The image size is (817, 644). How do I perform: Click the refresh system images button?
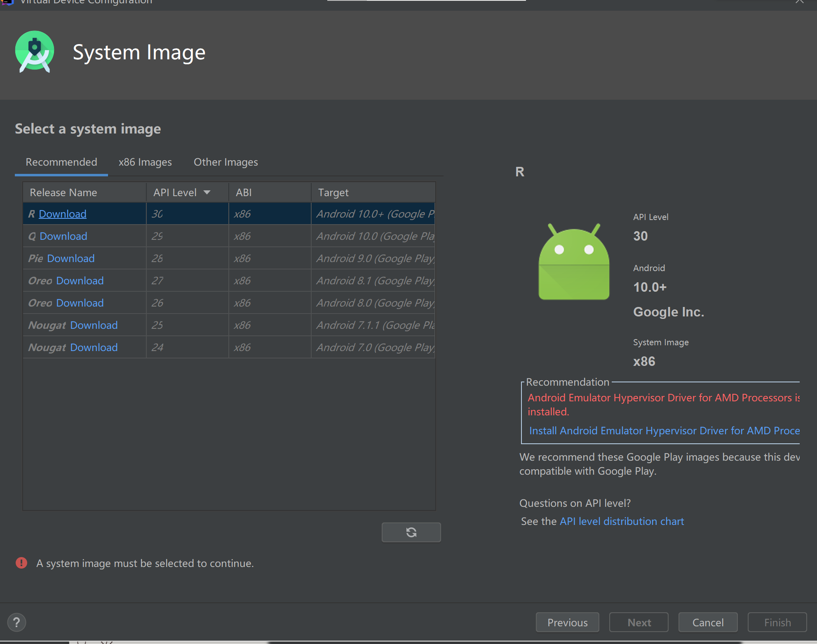tap(411, 532)
